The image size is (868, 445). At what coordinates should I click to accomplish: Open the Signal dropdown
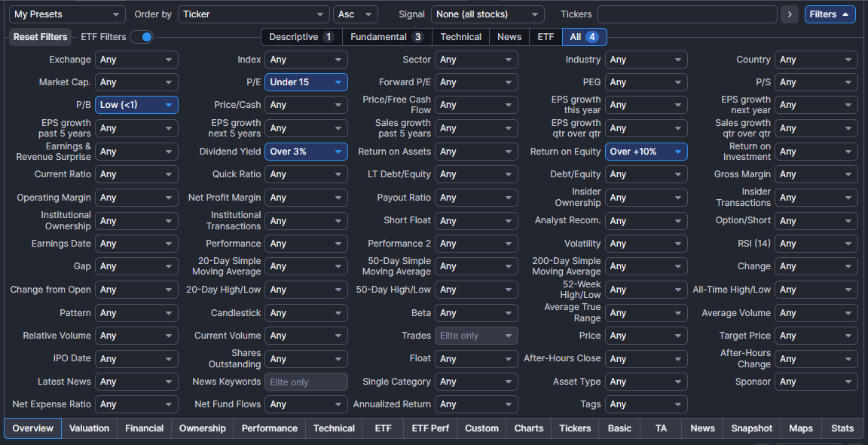487,14
